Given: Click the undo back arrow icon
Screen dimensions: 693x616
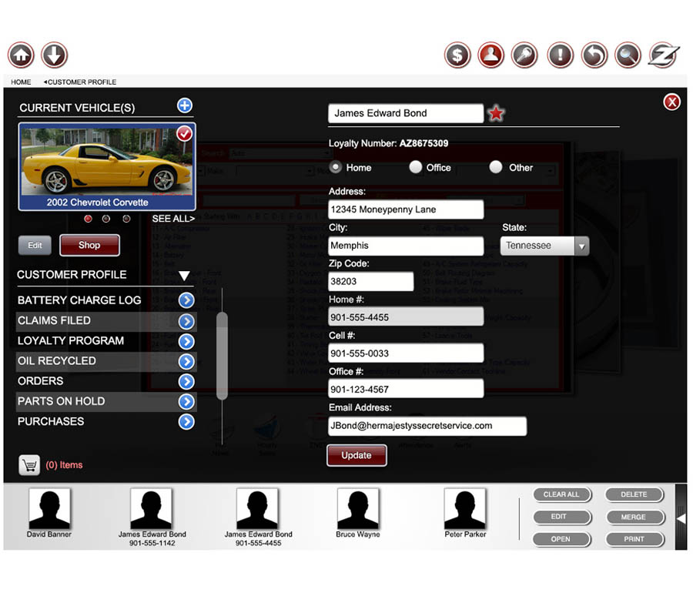Looking at the screenshot, I should click(x=594, y=55).
